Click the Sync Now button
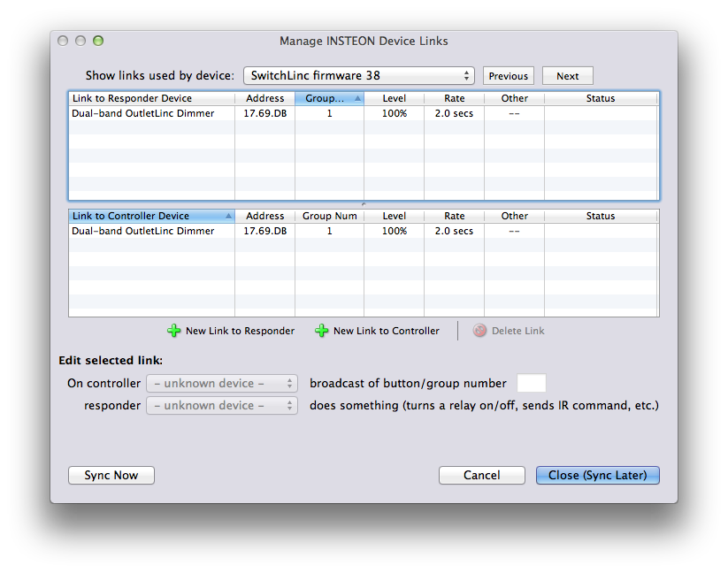 click(x=111, y=475)
